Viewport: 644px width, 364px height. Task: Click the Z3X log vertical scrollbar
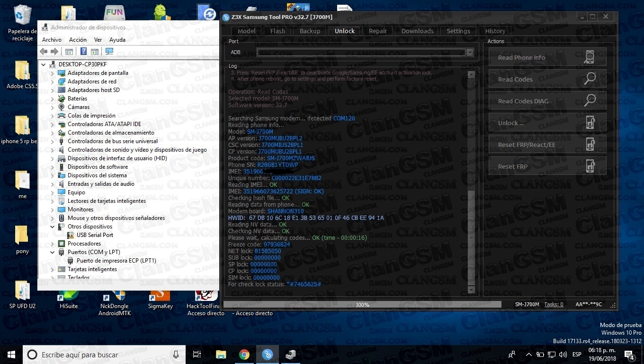coord(471,182)
